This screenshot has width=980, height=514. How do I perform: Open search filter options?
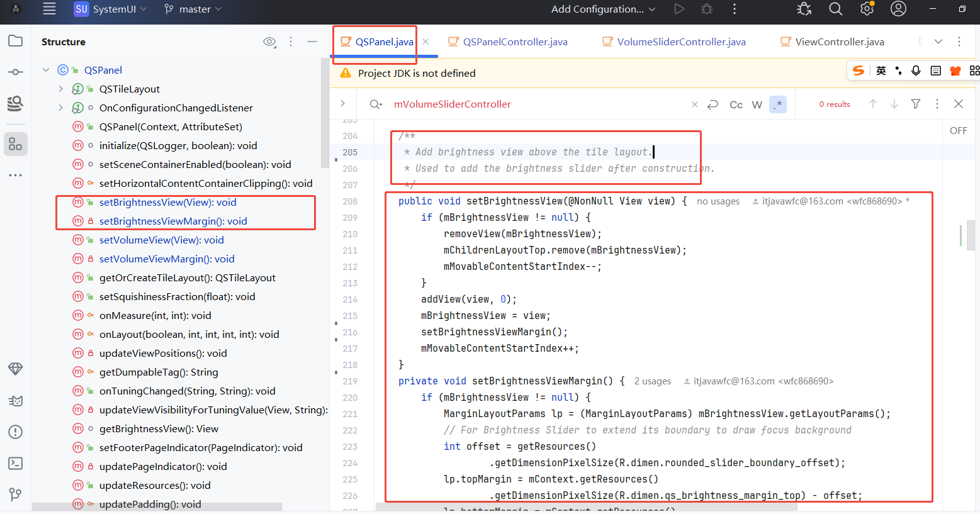(916, 104)
